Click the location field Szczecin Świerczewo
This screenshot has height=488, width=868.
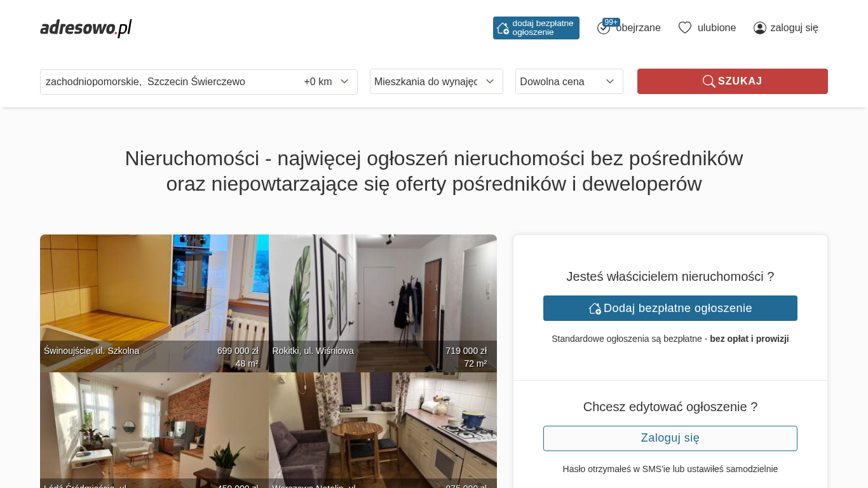(170, 82)
